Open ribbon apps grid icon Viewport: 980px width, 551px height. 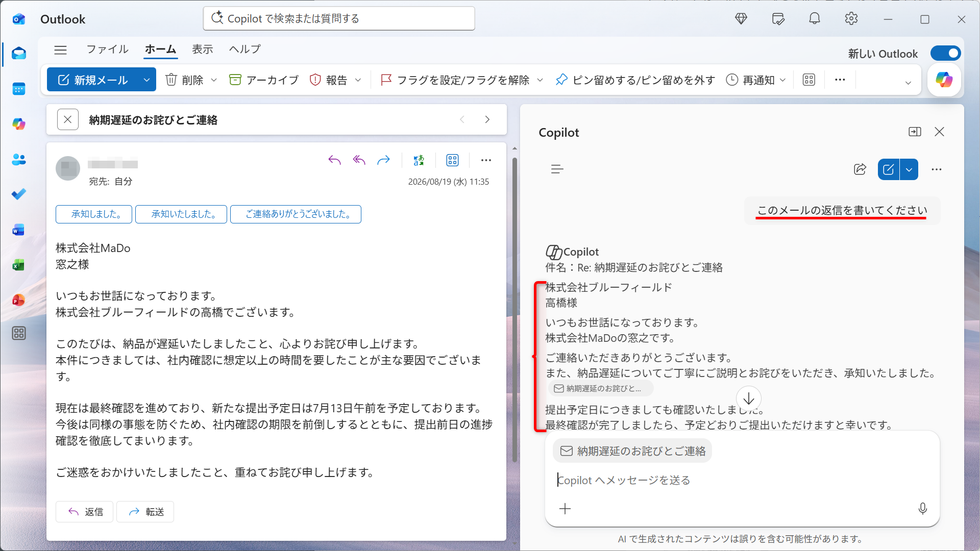click(809, 80)
